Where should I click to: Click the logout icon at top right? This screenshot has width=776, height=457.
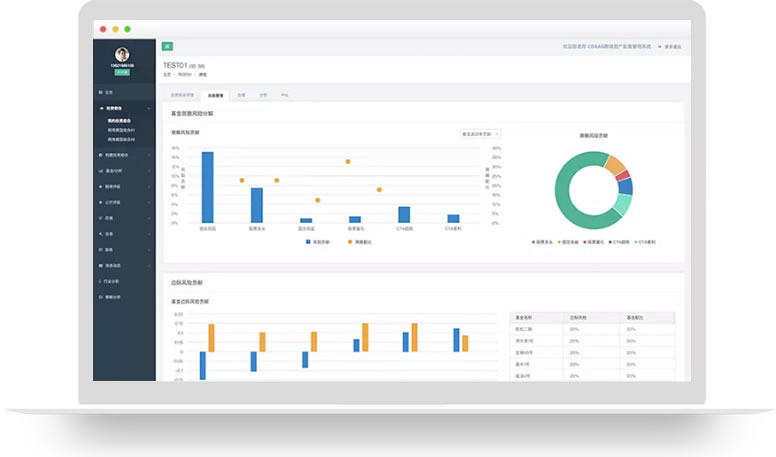tap(660, 47)
